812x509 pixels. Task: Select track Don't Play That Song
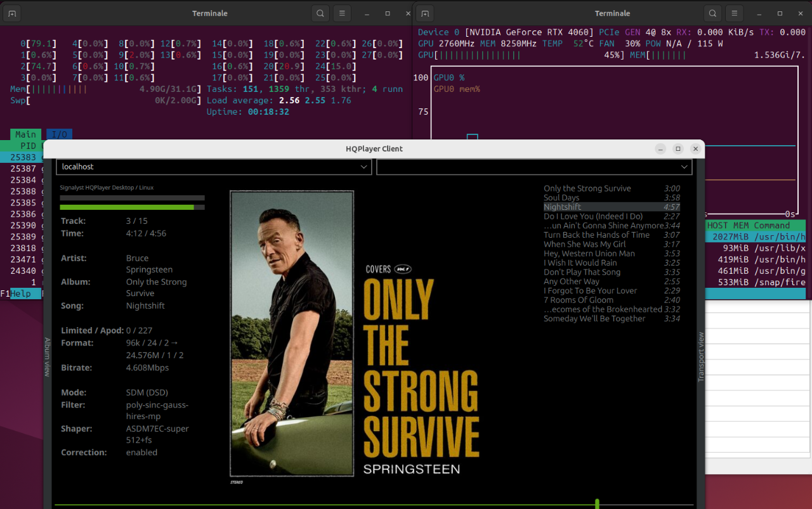[x=612, y=272]
